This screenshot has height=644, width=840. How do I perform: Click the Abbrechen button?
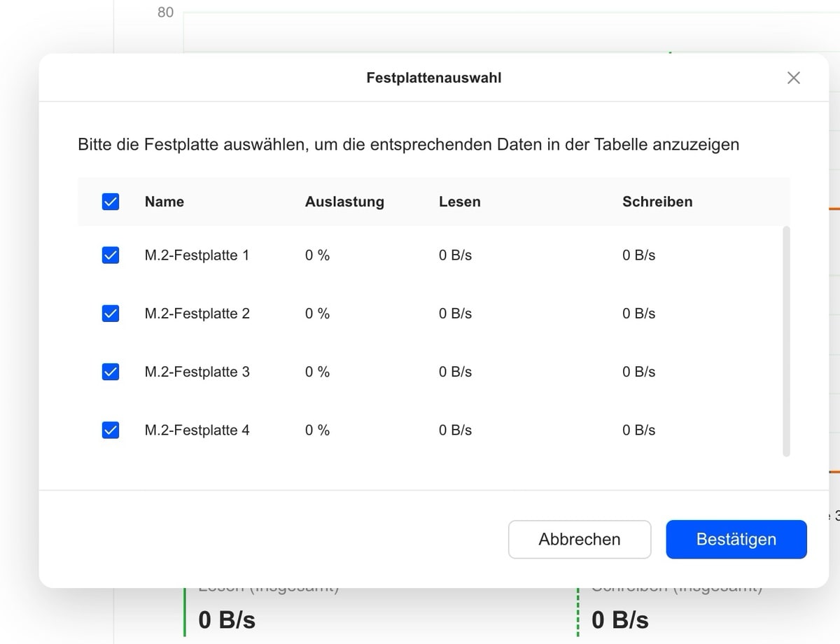click(x=580, y=539)
